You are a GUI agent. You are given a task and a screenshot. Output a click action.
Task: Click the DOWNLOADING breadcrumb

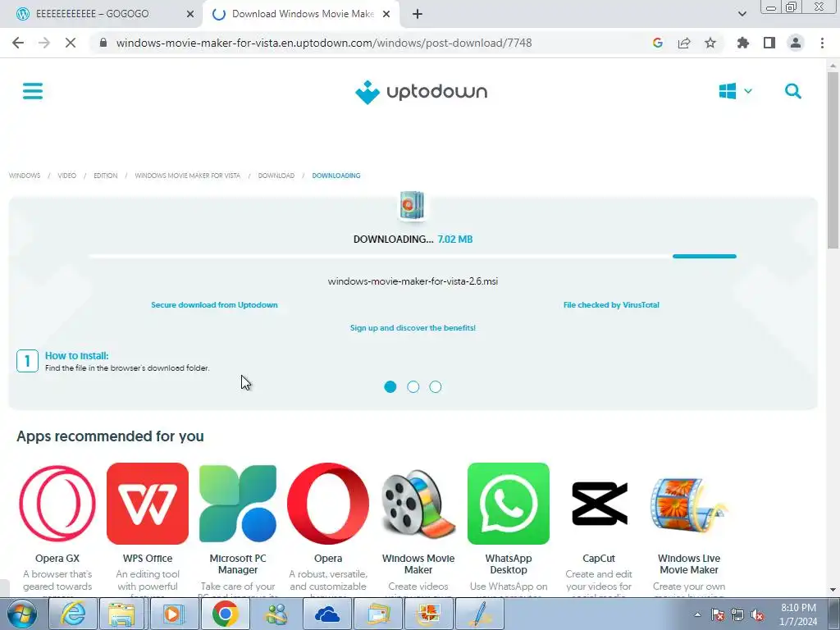[336, 176]
